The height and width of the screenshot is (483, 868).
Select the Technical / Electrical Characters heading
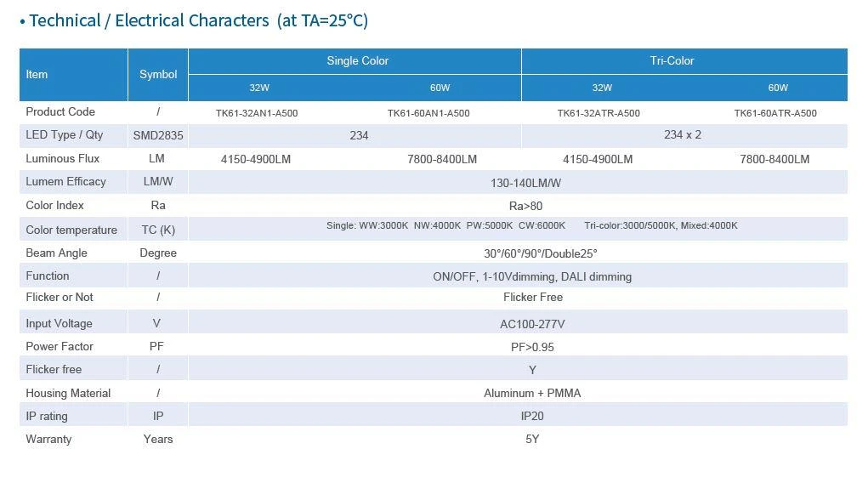point(194,20)
